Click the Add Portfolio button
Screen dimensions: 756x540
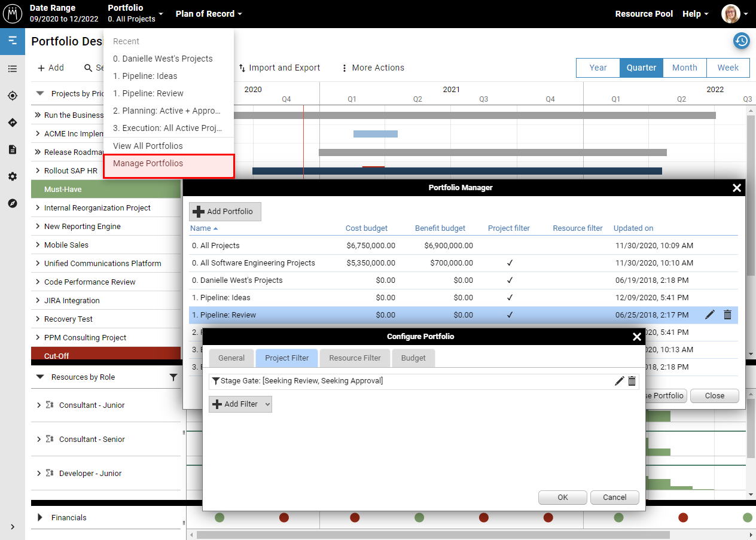pos(225,212)
